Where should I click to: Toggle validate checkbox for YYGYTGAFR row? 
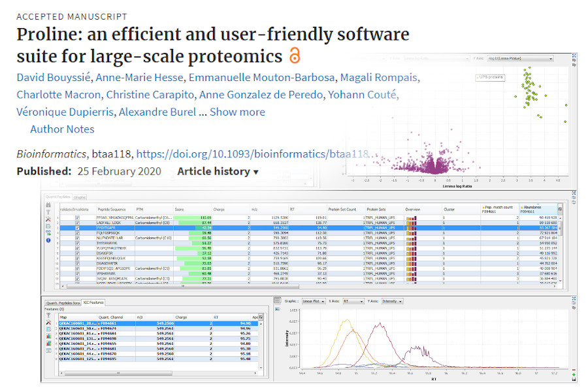pos(77,228)
